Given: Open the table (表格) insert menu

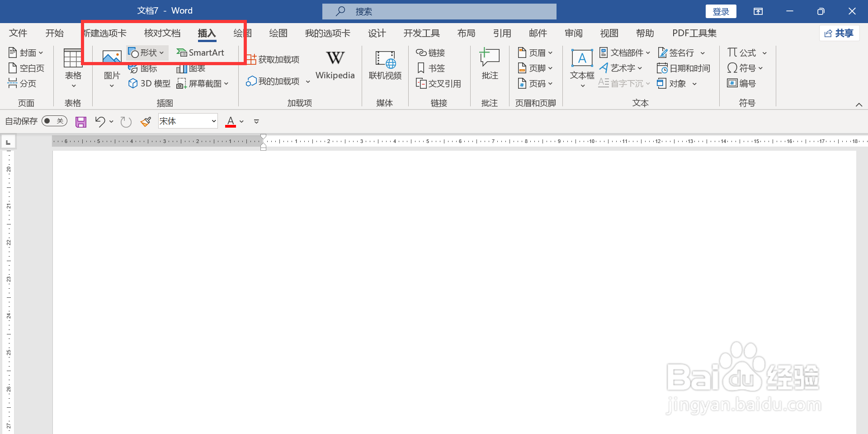Looking at the screenshot, I should click(x=73, y=68).
